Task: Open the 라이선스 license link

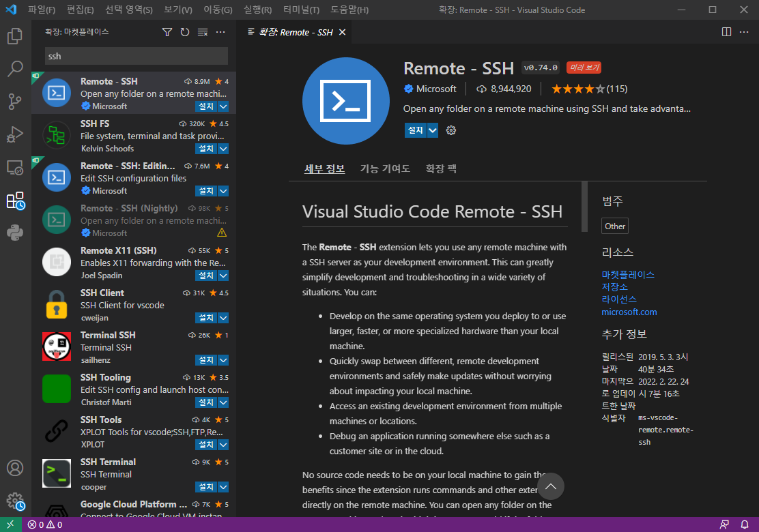Action: pyautogui.click(x=619, y=299)
